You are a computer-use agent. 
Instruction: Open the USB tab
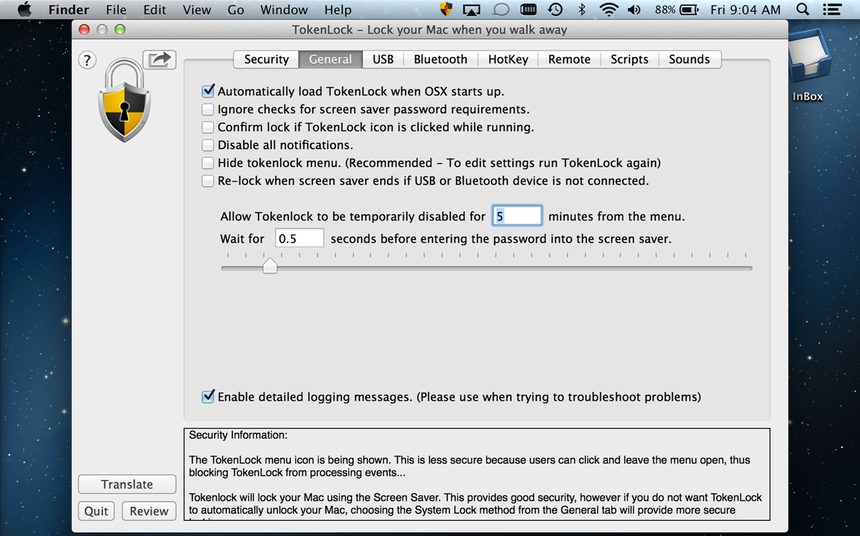[x=383, y=59]
